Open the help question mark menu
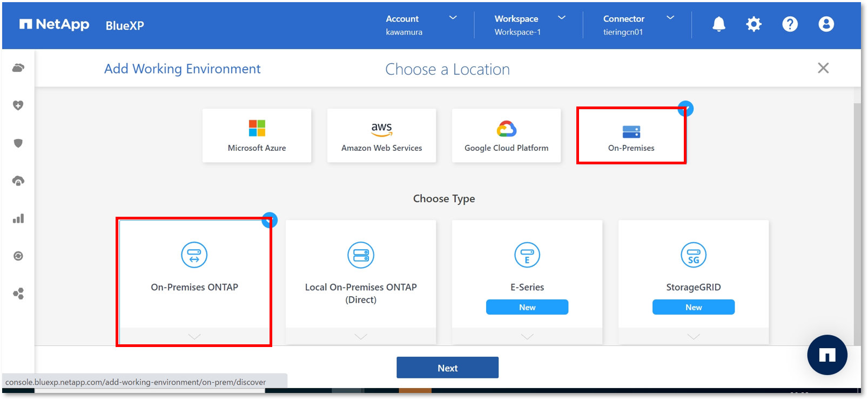Image resolution: width=868 pixels, height=400 pixels. click(790, 24)
